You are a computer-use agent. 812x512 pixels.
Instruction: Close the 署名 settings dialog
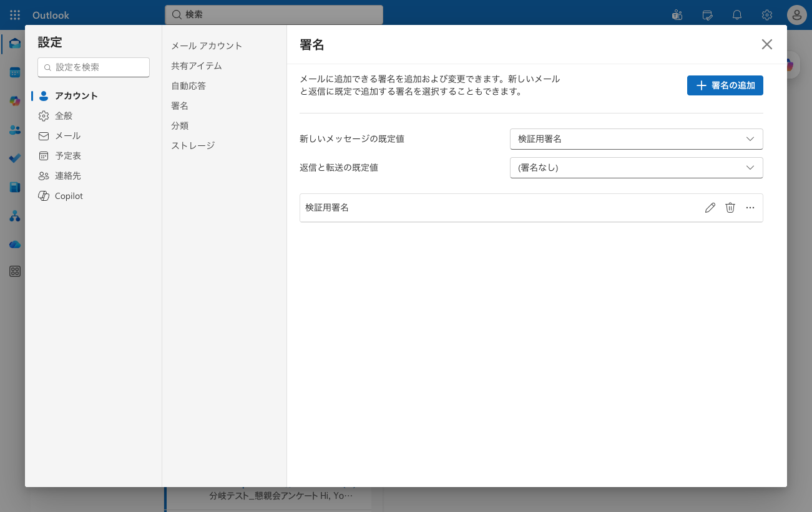tap(767, 44)
